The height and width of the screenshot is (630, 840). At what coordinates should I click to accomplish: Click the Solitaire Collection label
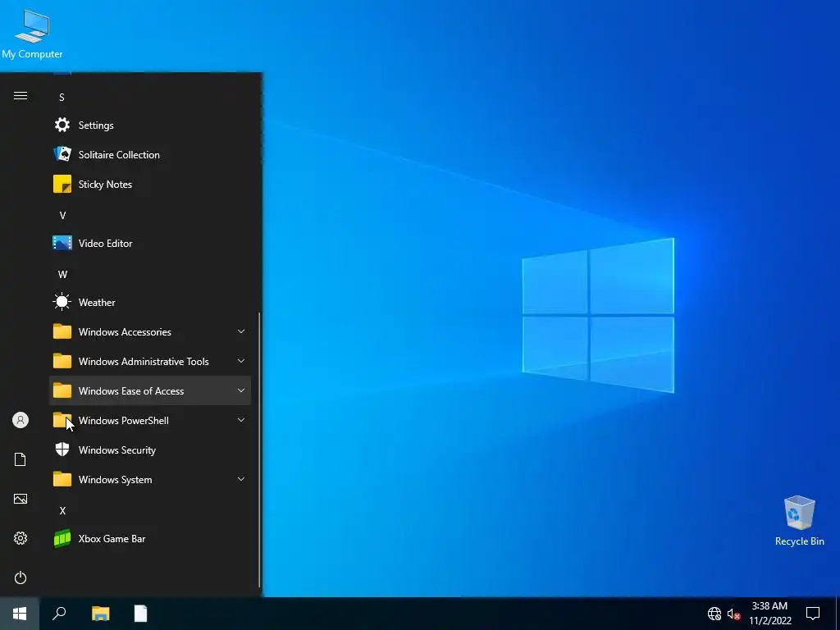tap(119, 155)
